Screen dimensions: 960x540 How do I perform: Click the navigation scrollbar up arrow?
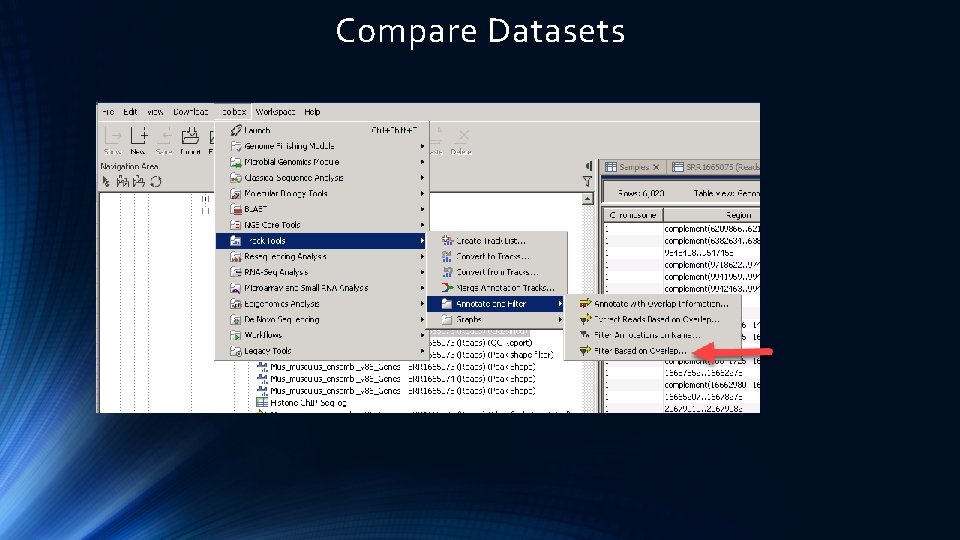coord(587,199)
